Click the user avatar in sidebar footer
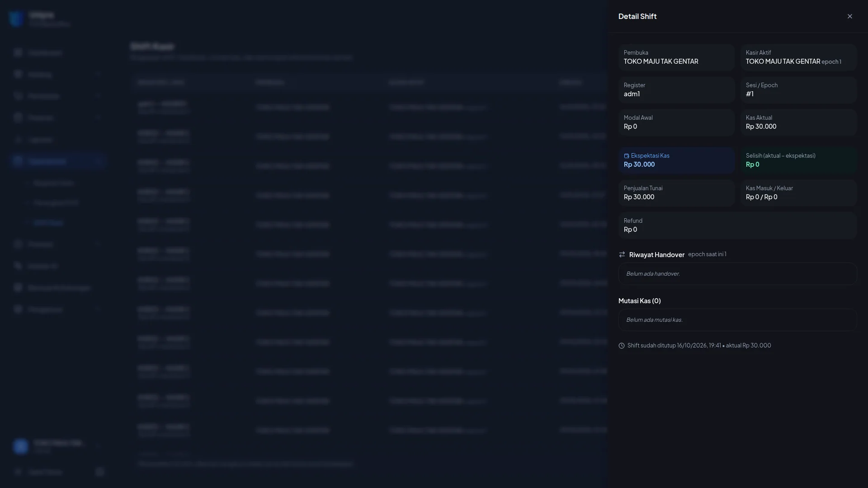Viewport: 868px width, 488px height. [20, 446]
